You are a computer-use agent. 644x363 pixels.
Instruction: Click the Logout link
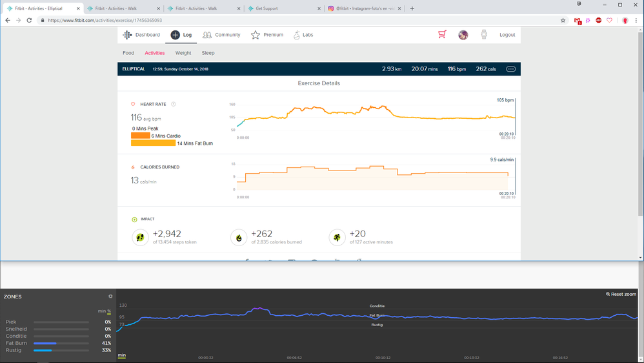(x=507, y=35)
